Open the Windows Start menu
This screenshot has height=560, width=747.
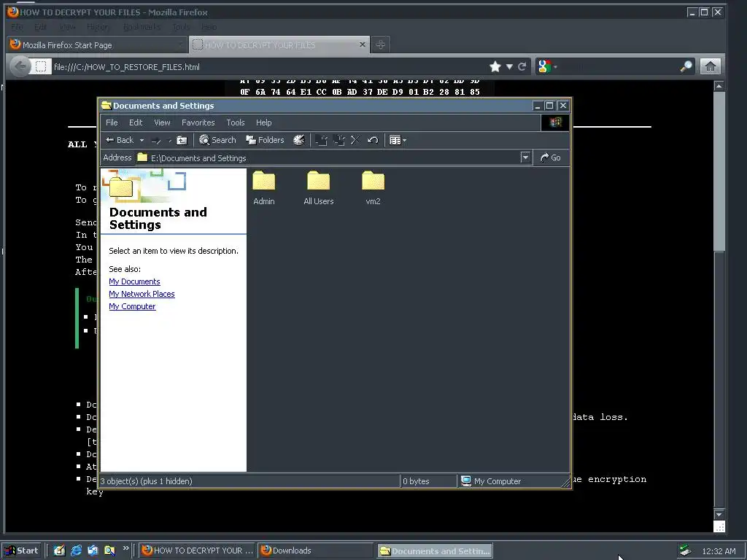[22, 551]
